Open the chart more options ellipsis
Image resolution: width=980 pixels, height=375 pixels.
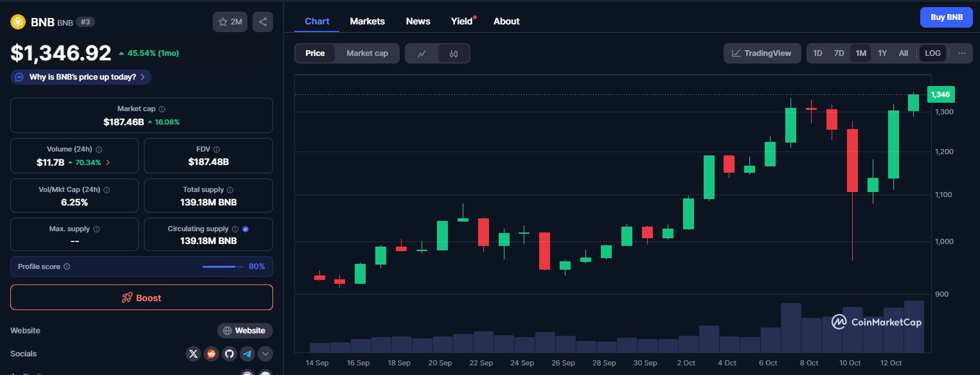[x=961, y=53]
